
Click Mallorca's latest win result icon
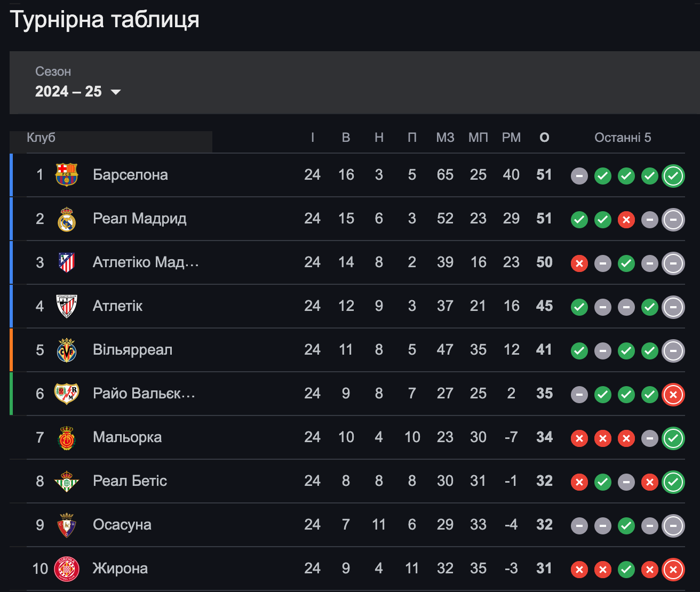tap(673, 438)
